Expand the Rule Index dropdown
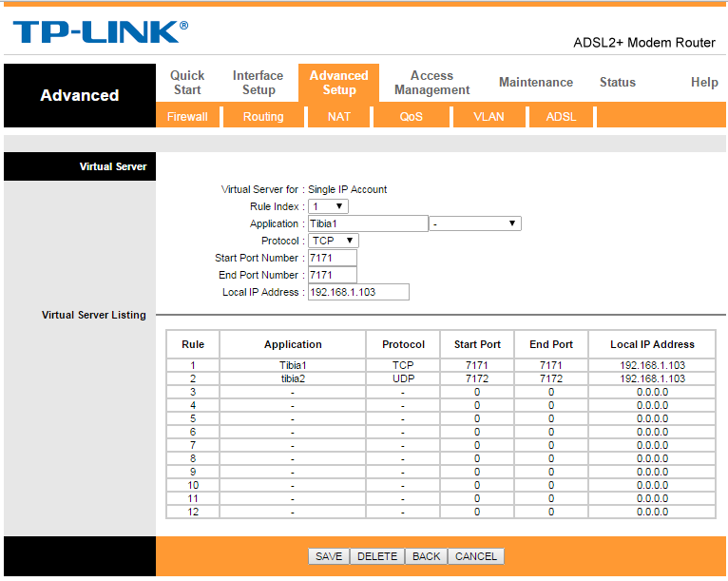Viewport: 728px width, 581px height. click(x=328, y=206)
